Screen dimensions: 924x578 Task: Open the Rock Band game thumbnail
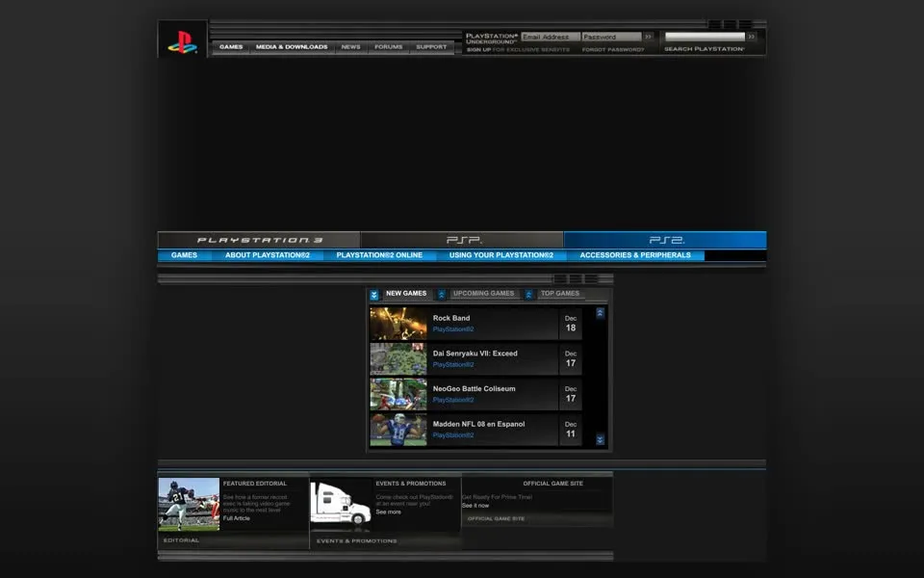point(398,324)
